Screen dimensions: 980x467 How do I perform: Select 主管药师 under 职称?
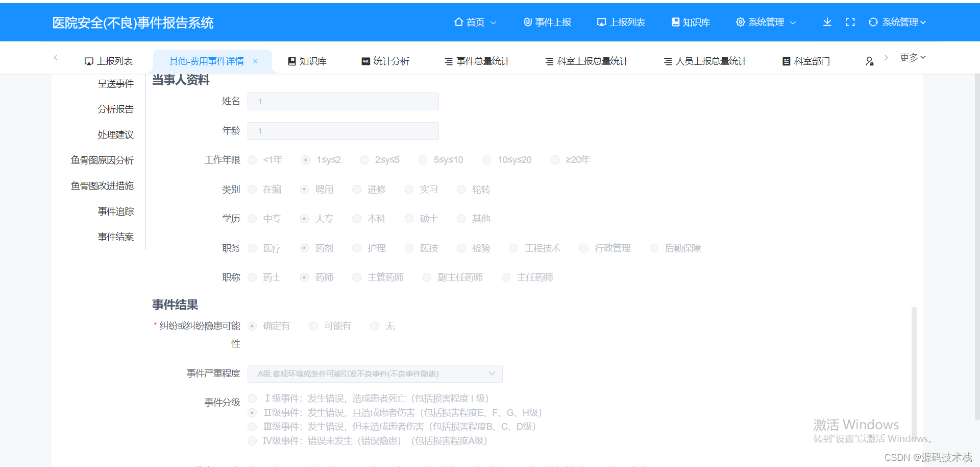pos(357,277)
